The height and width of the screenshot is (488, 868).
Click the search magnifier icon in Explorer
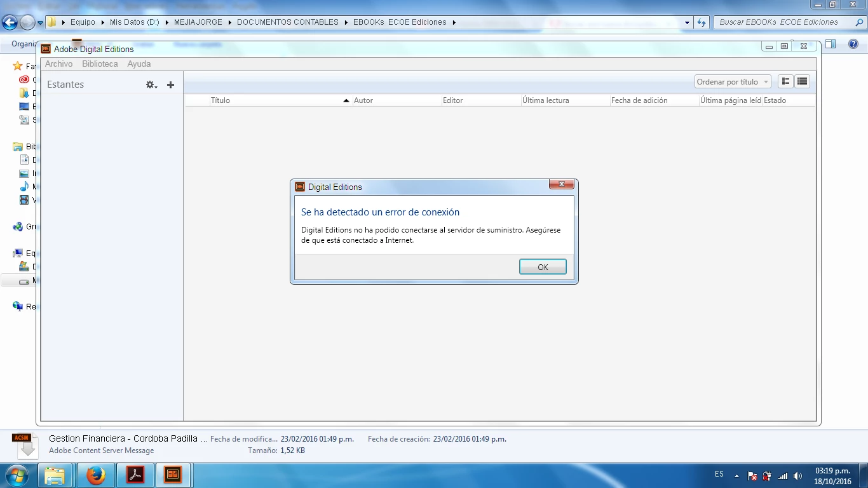pyautogui.click(x=858, y=22)
